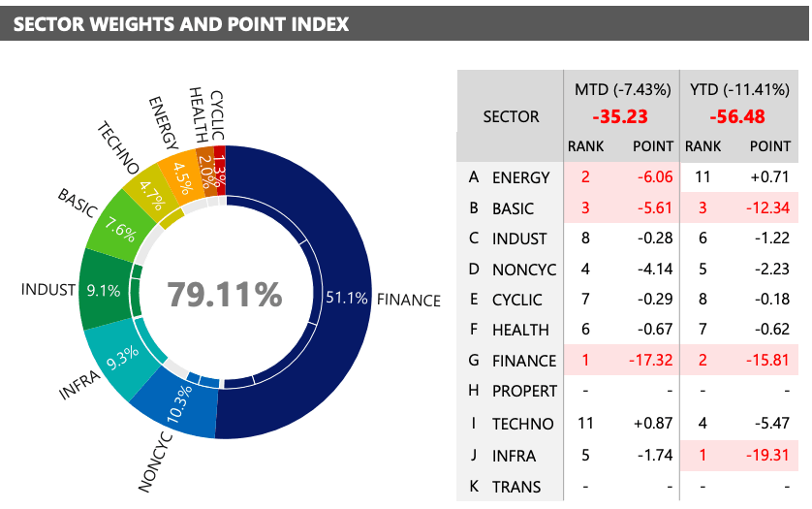Viewport: 812px width, 509px height.
Task: Select the BASIC sector table row
Action: coord(514,208)
